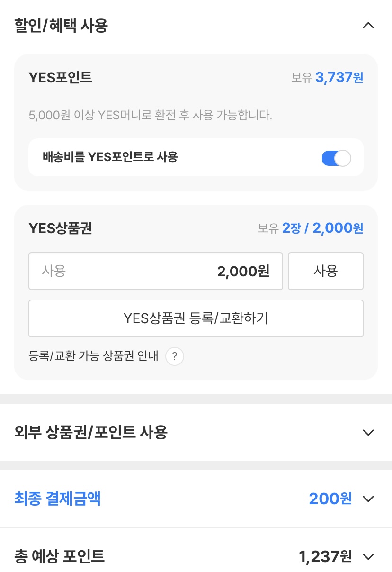Tap 등록/교환 가능 상품권 안내 text
This screenshot has width=392, height=572.
(94, 356)
